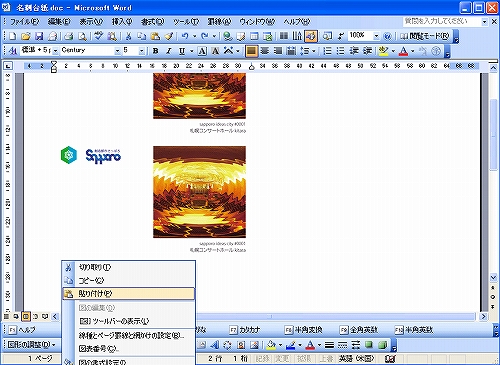Open the 図形の調整(D) draw menu button

(x=31, y=344)
